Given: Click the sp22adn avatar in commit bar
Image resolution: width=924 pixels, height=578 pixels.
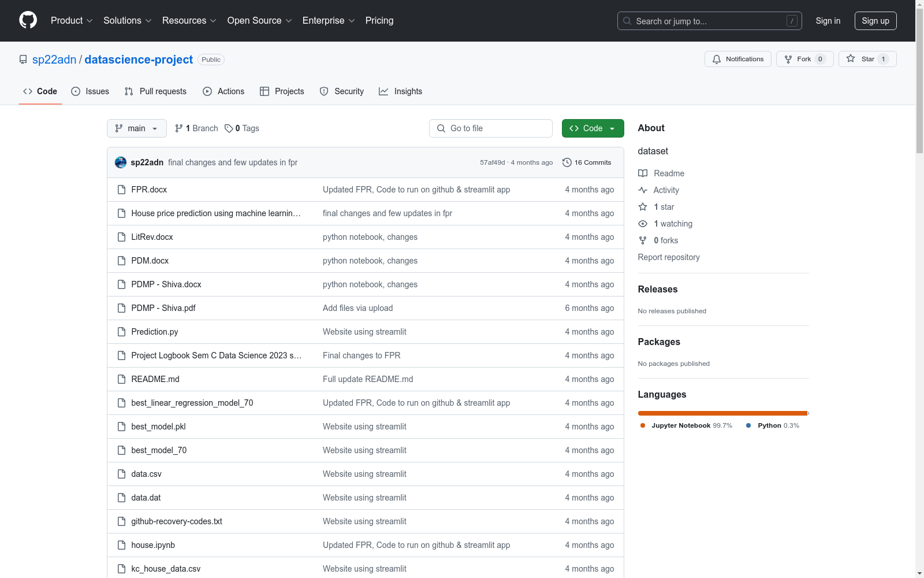Looking at the screenshot, I should tap(121, 162).
